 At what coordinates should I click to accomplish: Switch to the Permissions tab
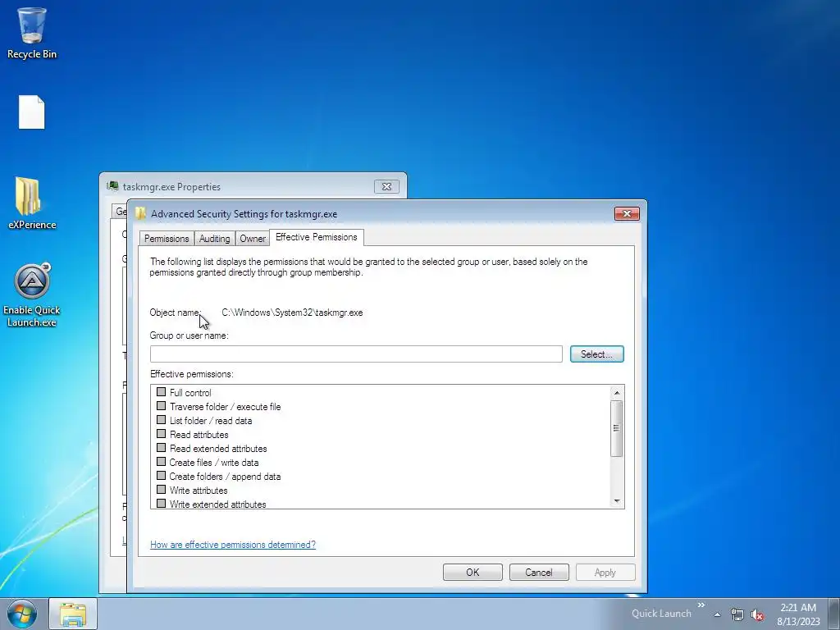coord(166,239)
